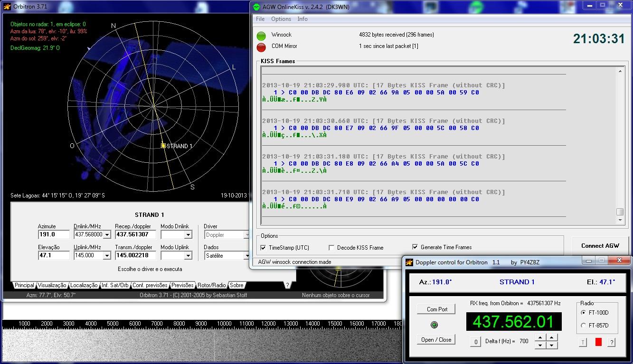Expand the Dados Satélite dropdown
The width and height of the screenshot is (633, 364).
tap(246, 256)
